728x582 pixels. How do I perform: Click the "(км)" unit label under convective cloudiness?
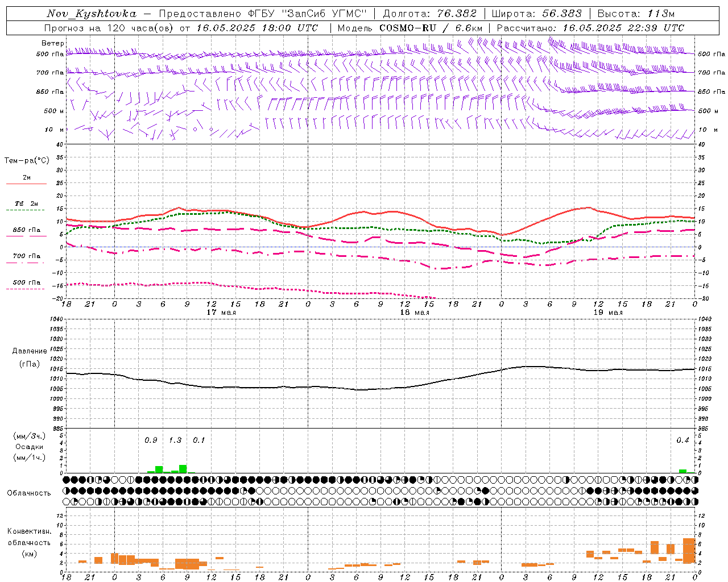[30, 554]
